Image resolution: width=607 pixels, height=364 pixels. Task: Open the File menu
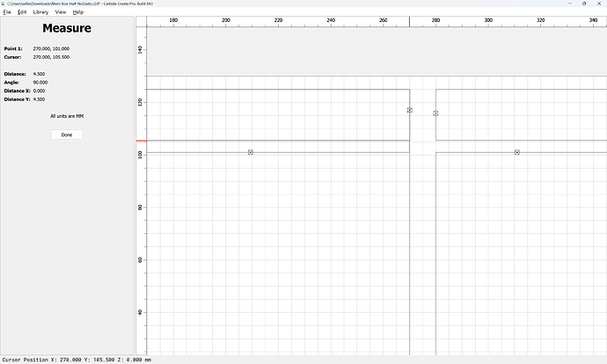pyautogui.click(x=7, y=12)
